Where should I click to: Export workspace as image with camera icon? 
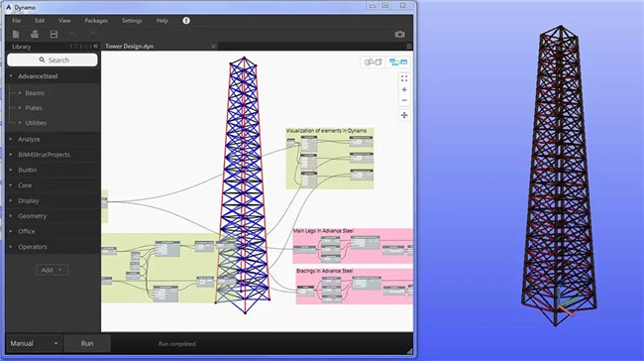[399, 34]
